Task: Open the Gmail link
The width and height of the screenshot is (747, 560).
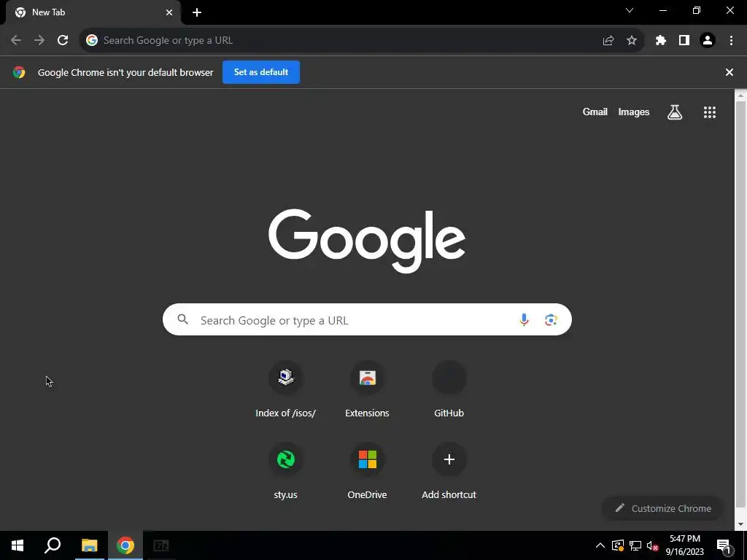Action: pyautogui.click(x=595, y=112)
